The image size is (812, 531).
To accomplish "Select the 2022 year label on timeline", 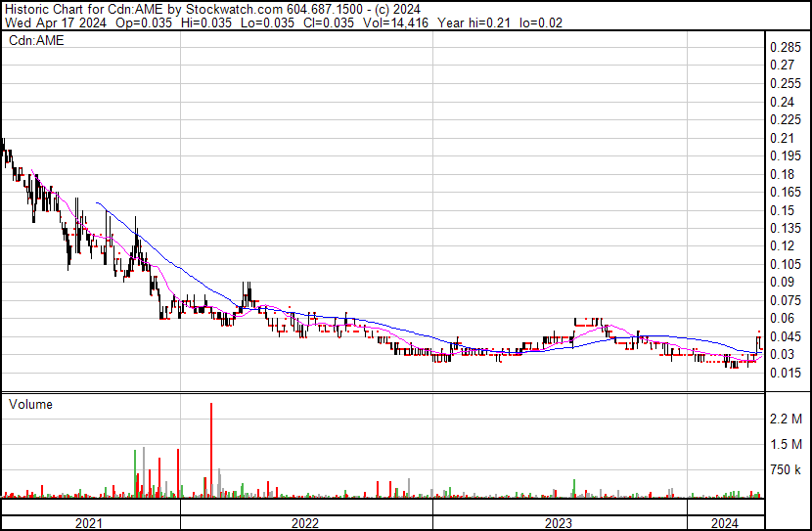I will [305, 522].
